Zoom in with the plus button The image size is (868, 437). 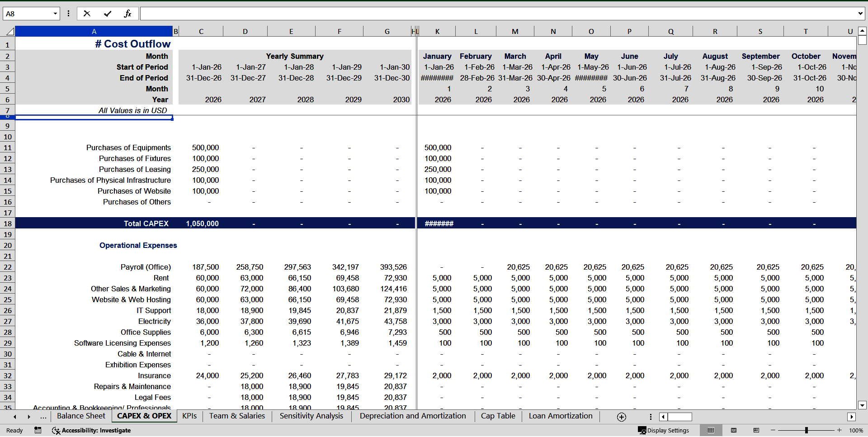840,430
